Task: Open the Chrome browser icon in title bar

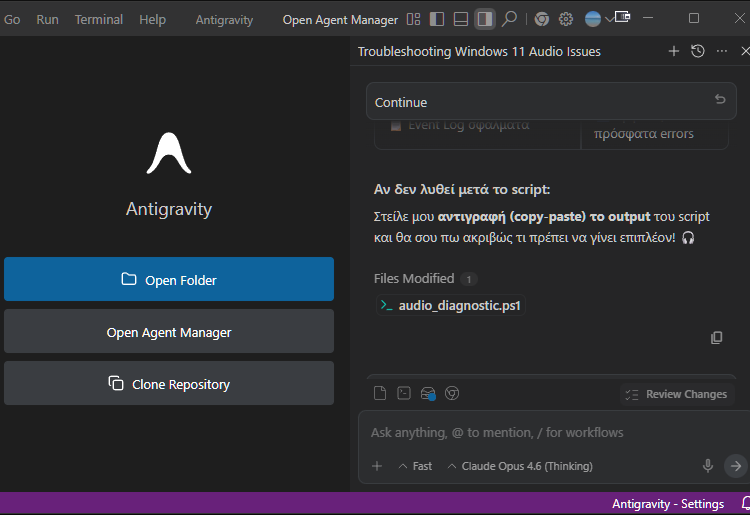Action: point(541,19)
